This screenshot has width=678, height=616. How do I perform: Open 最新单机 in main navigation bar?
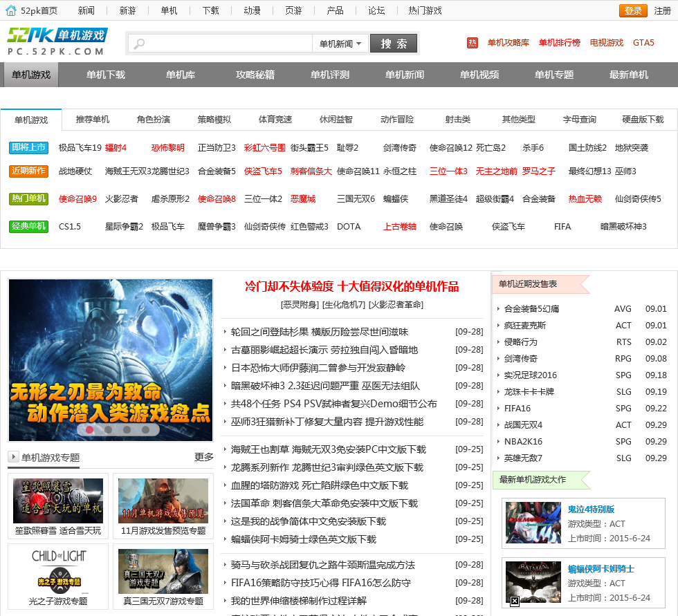[x=629, y=75]
